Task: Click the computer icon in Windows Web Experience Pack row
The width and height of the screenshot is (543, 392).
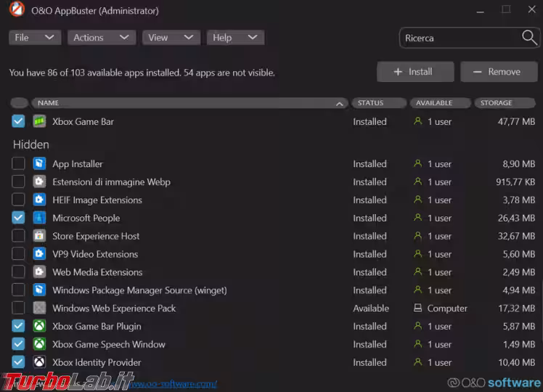Action: point(418,308)
